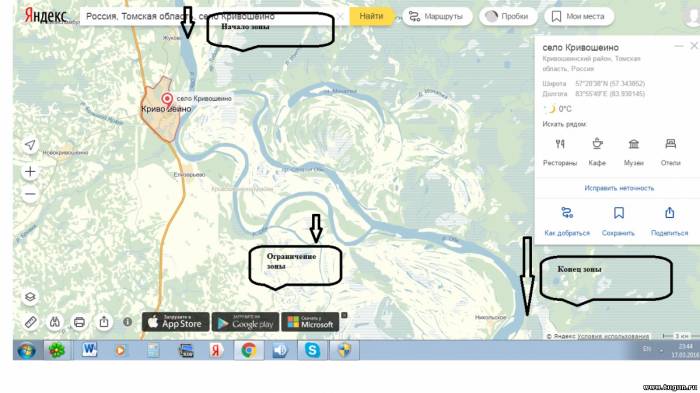This screenshot has height=393, width=700.
Task: Click Как добраться directions button
Action: [x=567, y=221]
